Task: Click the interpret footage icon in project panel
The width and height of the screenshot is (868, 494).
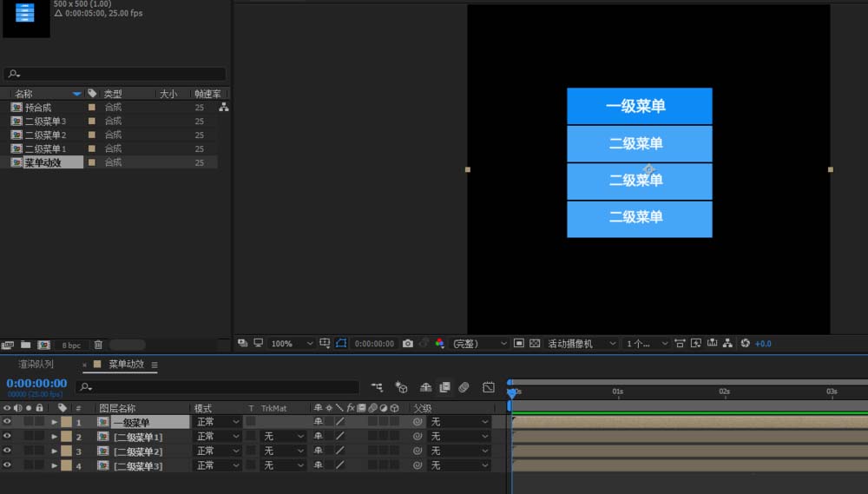Action: (7, 345)
